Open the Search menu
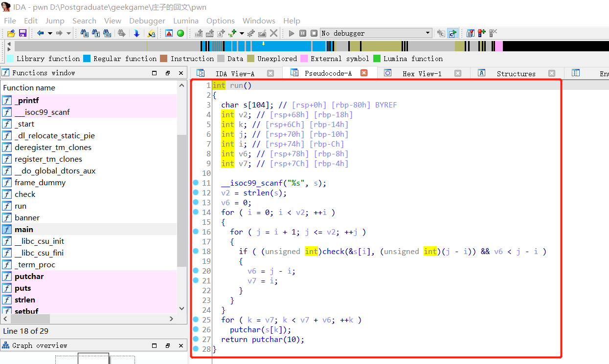Image resolution: width=609 pixels, height=364 pixels. tap(84, 21)
